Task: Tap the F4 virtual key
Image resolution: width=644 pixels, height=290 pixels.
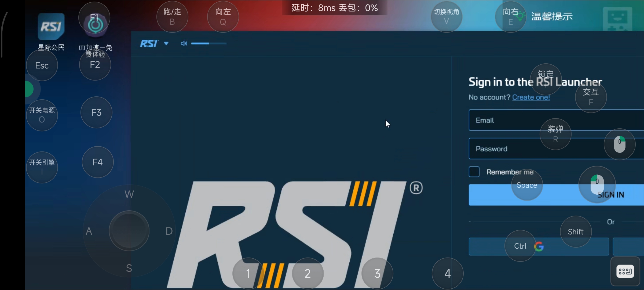Action: click(98, 162)
